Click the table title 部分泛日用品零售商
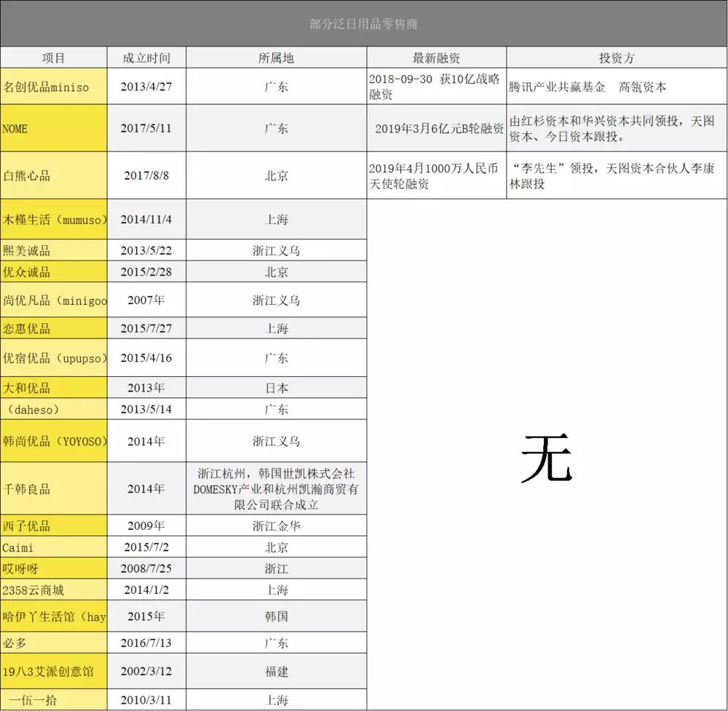This screenshot has width=728, height=711. [x=363, y=23]
